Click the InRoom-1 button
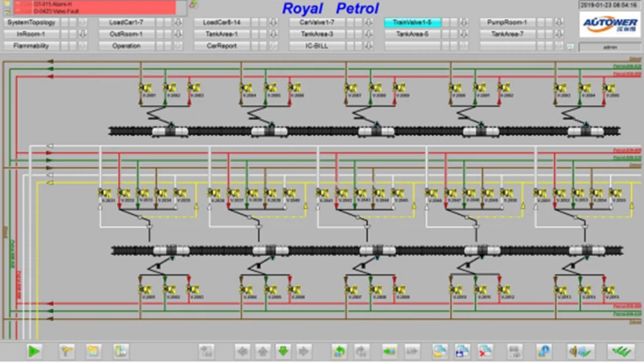The image size is (644, 363). point(31,34)
